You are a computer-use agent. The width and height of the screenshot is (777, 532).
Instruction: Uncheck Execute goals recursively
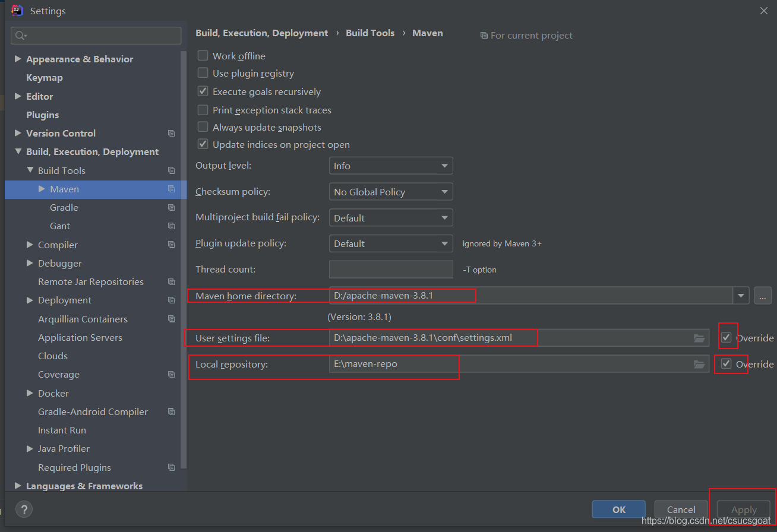tap(203, 91)
